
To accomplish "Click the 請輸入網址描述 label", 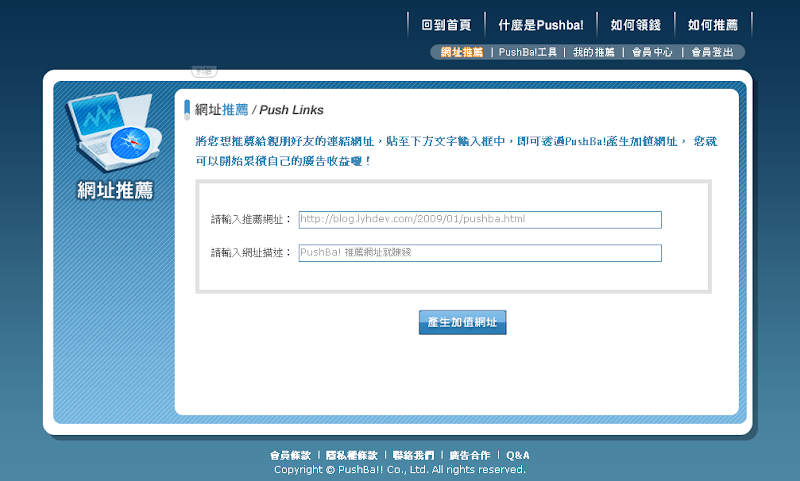I will click(251, 252).
